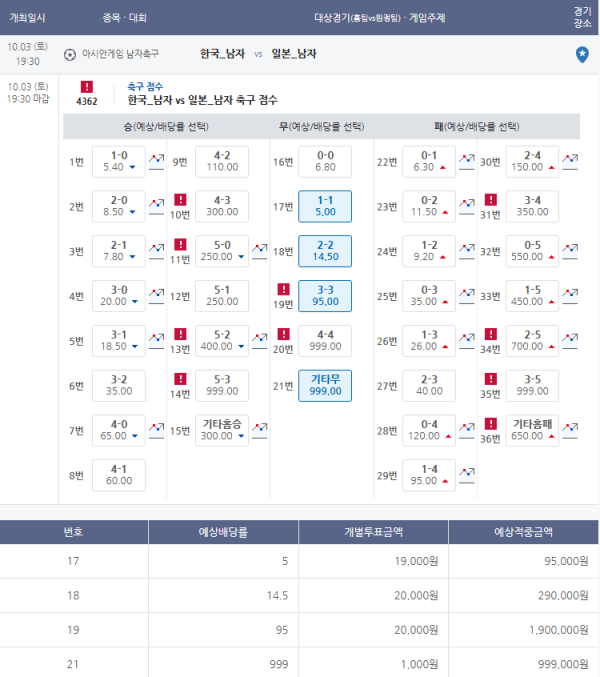Open odds trend chart for 2-1 score
The height and width of the screenshot is (677, 600).
pyautogui.click(x=156, y=252)
